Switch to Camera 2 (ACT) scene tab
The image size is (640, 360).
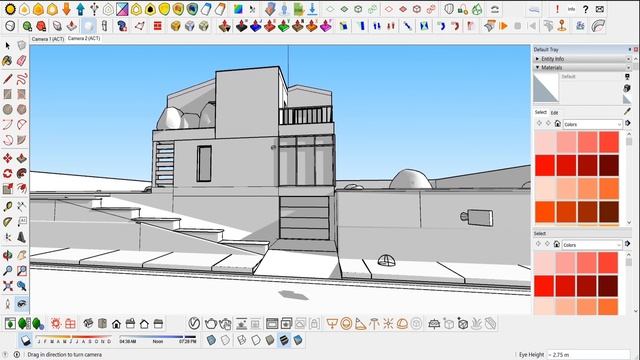[x=84, y=38]
